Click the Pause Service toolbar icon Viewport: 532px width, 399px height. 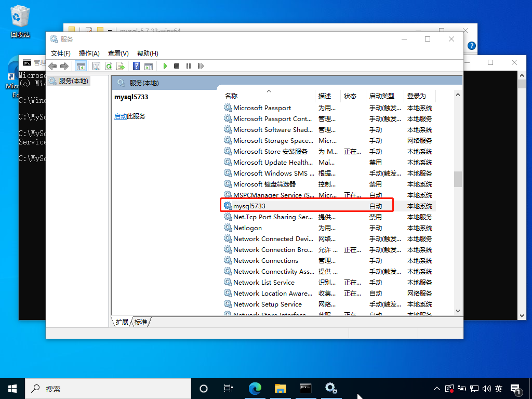tap(188, 66)
